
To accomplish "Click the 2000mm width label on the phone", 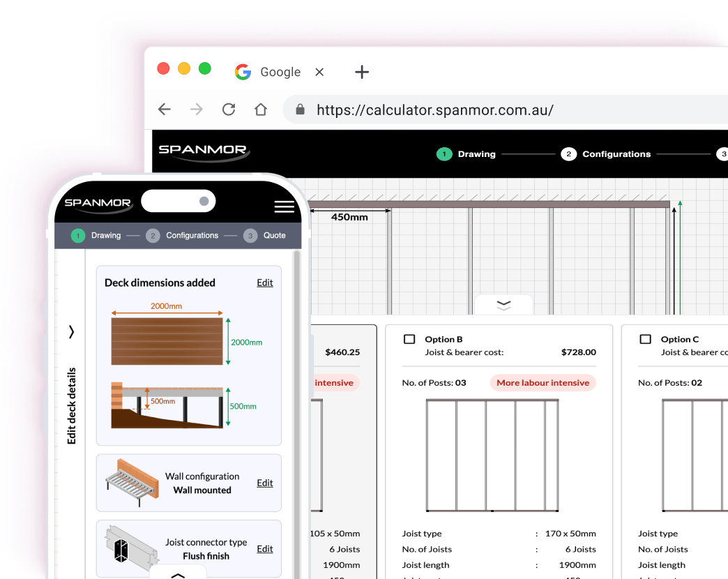I will pos(166,306).
